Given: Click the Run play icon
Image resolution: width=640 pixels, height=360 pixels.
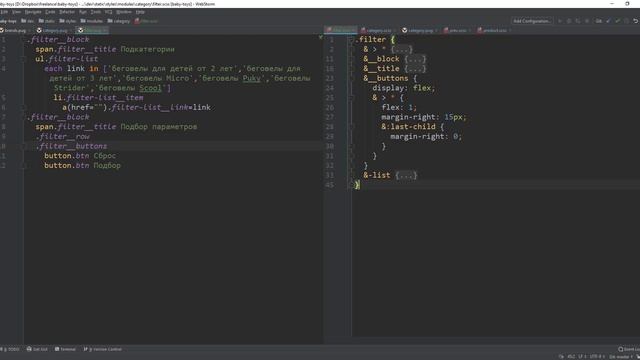Looking at the screenshot, I should tap(560, 21).
